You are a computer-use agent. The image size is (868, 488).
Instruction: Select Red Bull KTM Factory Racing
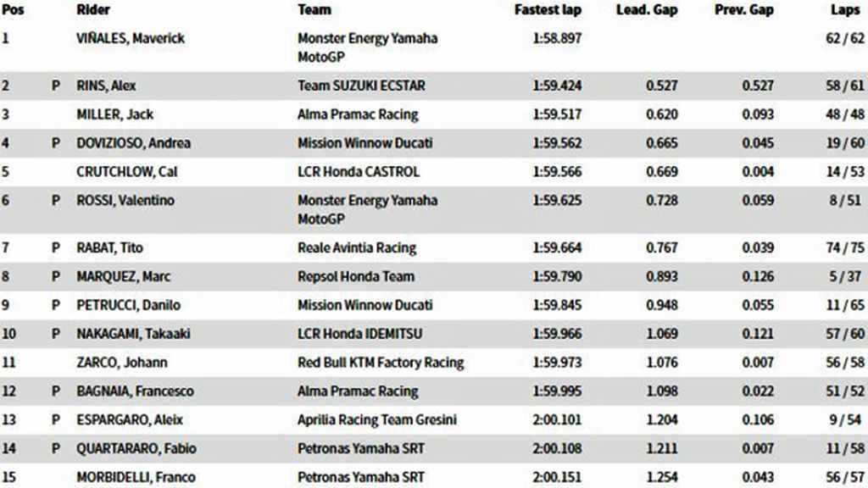(381, 363)
